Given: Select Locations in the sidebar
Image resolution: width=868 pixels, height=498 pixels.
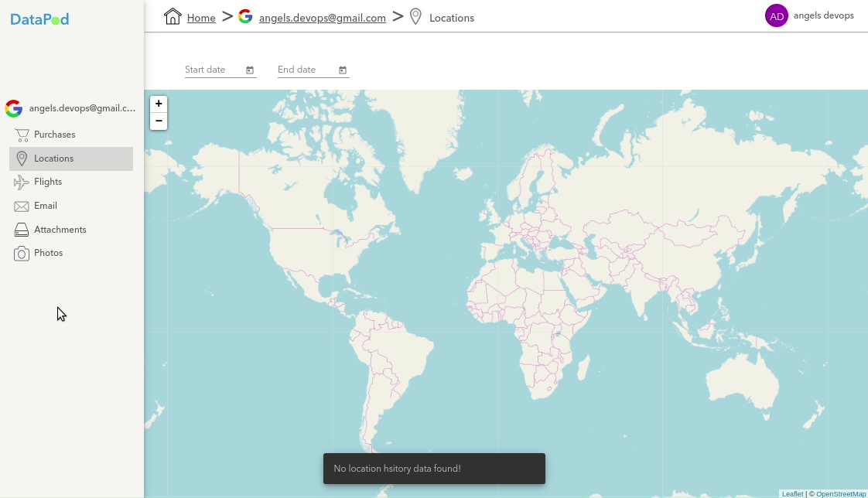Looking at the screenshot, I should 54,159.
